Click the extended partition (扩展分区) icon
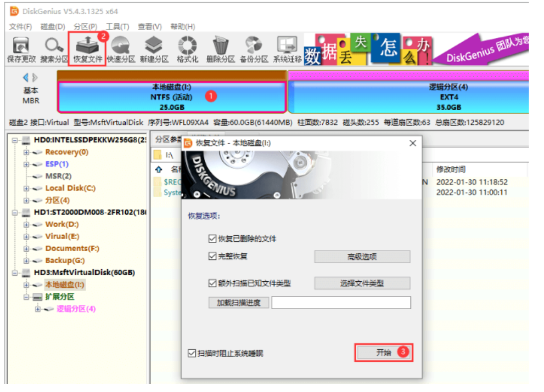This screenshot has height=392, width=544. (x=37, y=297)
